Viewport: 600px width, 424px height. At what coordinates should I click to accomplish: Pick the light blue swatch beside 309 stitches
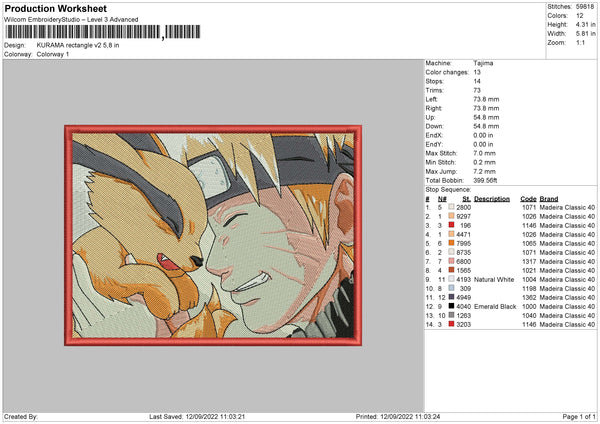point(452,288)
